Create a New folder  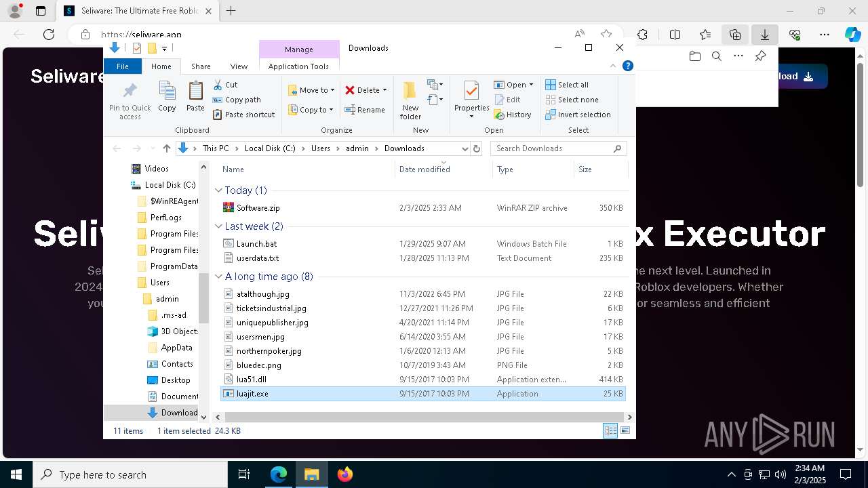coord(410,100)
